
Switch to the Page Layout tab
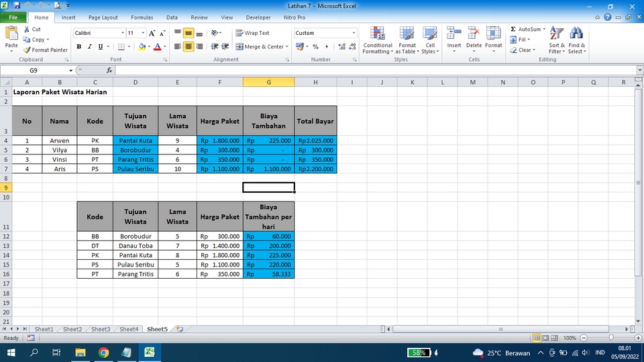(103, 17)
